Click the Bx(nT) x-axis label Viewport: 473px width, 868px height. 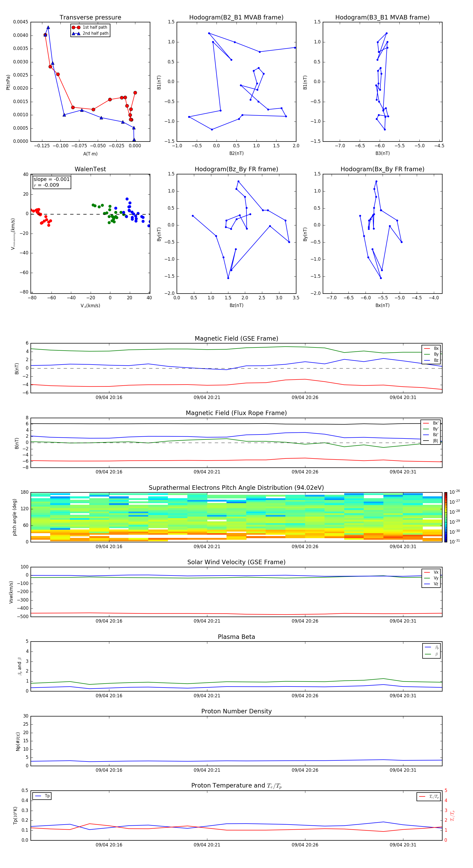point(382,305)
